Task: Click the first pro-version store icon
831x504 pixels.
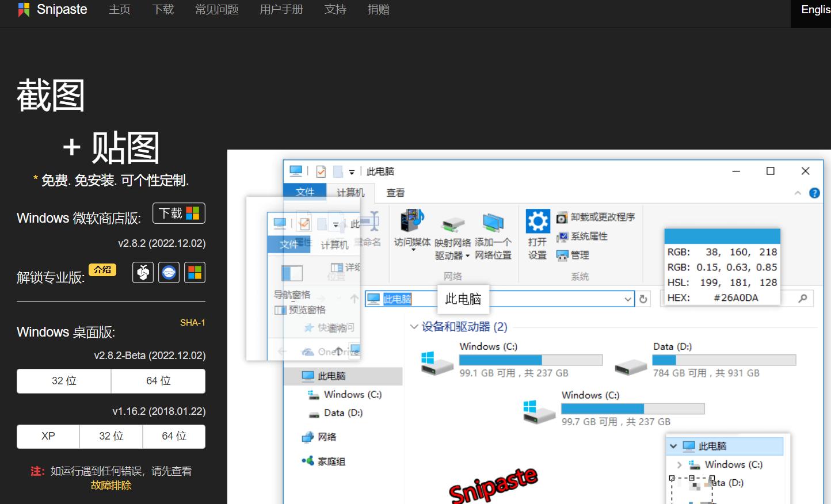Action: tap(143, 273)
